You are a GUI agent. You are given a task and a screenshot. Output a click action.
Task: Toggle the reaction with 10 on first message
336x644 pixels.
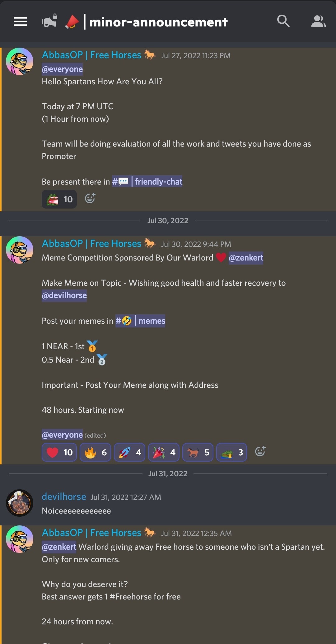tap(59, 199)
